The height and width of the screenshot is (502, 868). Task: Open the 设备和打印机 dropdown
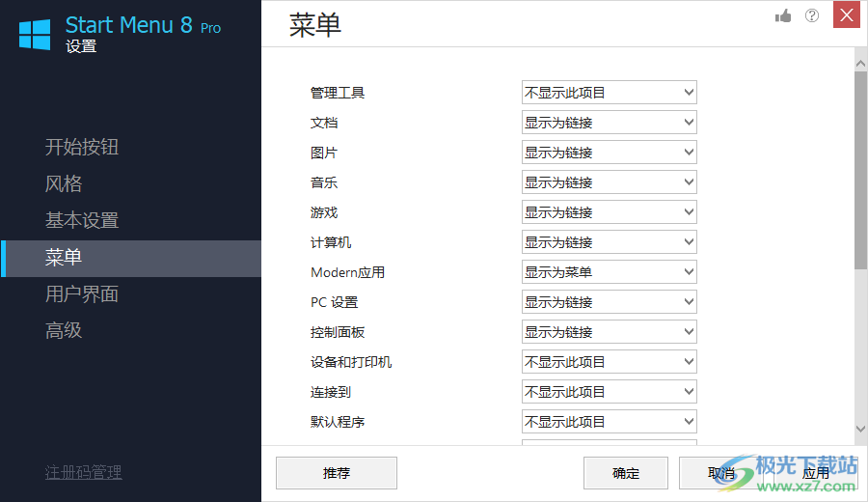click(609, 362)
